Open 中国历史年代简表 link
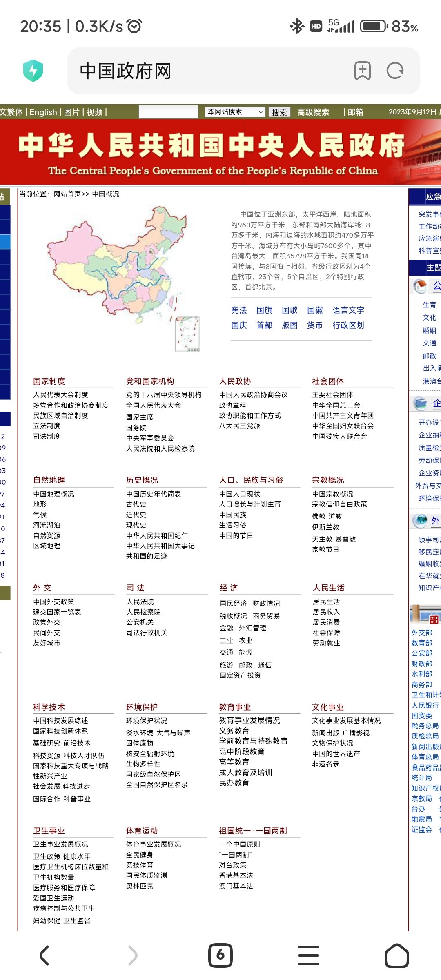Viewport: 441px width, 980px height. [154, 494]
